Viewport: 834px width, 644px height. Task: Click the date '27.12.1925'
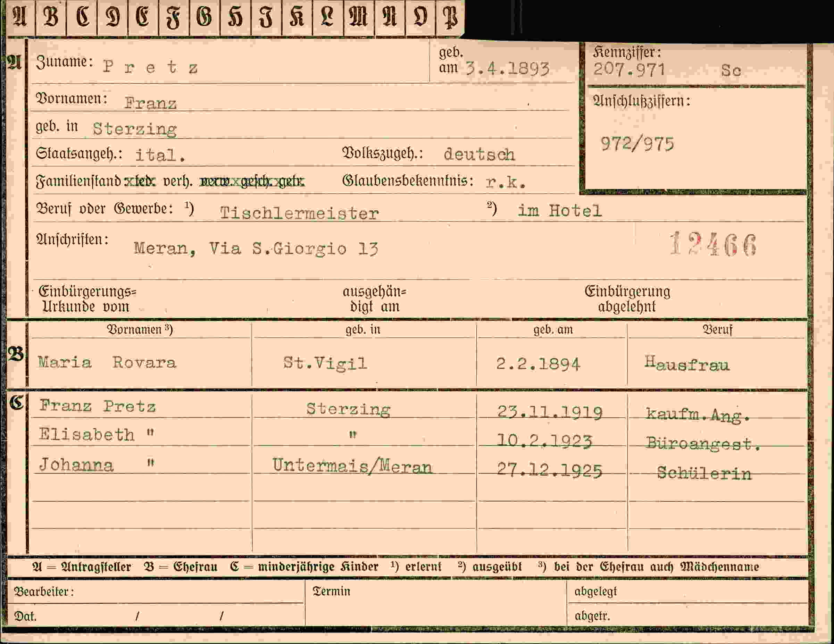pos(550,470)
